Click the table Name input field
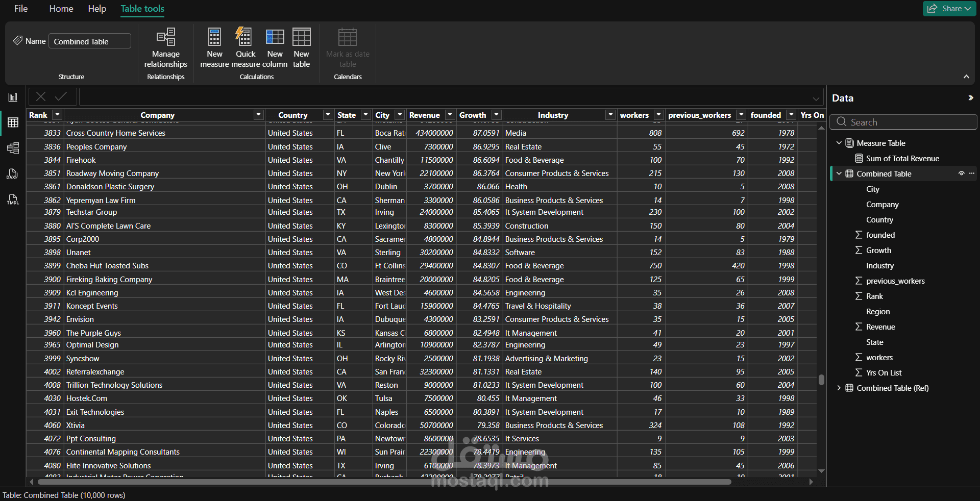This screenshot has height=501, width=980. coord(90,41)
